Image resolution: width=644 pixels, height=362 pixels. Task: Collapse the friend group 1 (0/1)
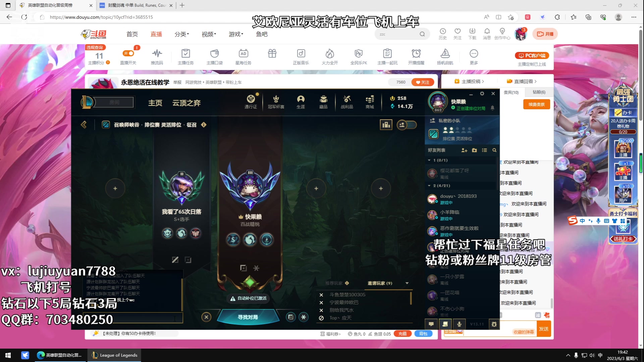[429, 160]
